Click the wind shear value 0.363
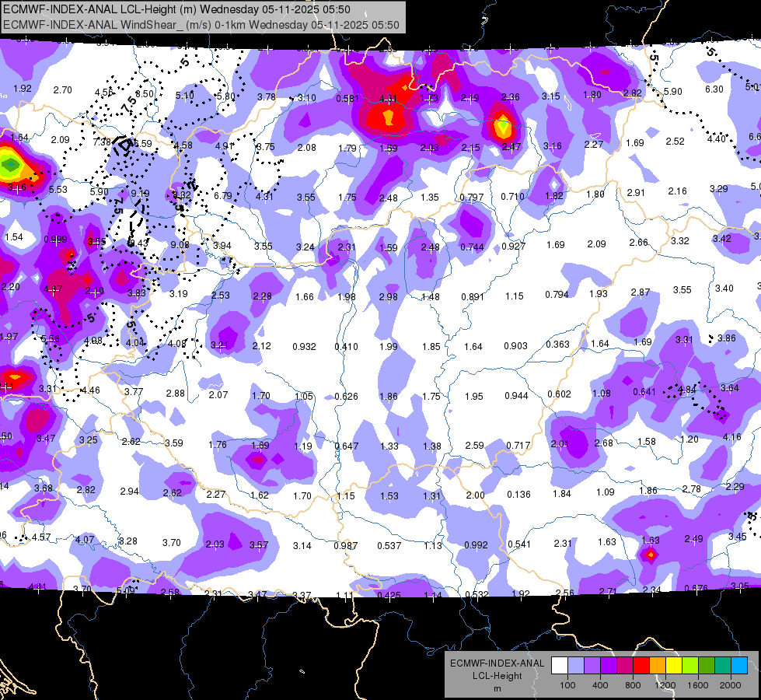The image size is (761, 700). (557, 345)
